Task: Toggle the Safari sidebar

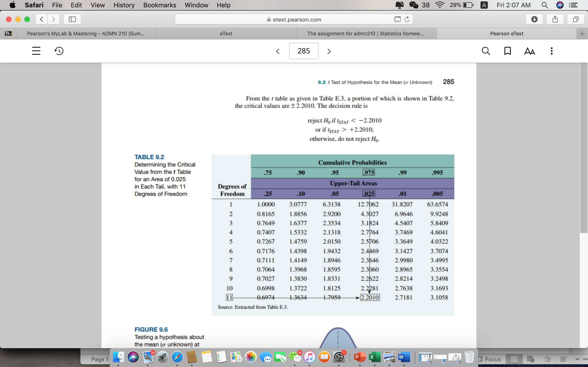Action: coord(72,19)
